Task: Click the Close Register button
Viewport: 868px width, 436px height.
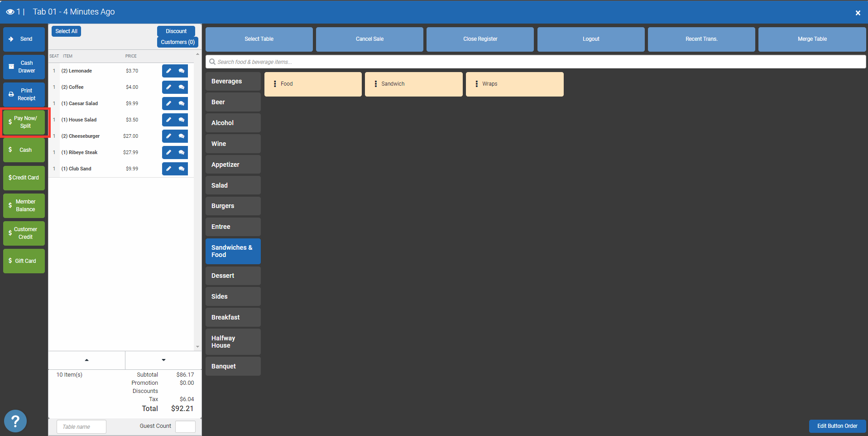Action: click(480, 39)
